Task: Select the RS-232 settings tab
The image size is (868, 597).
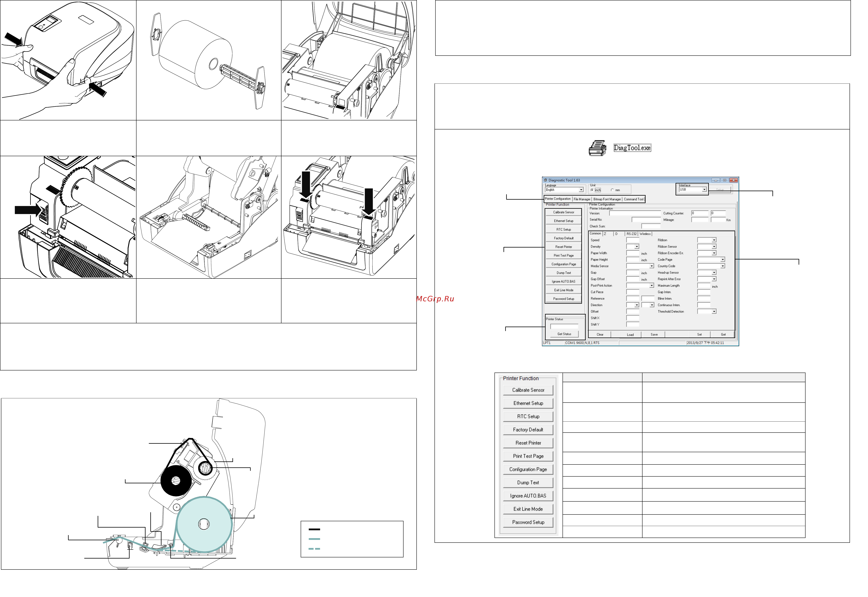Action: tap(632, 234)
